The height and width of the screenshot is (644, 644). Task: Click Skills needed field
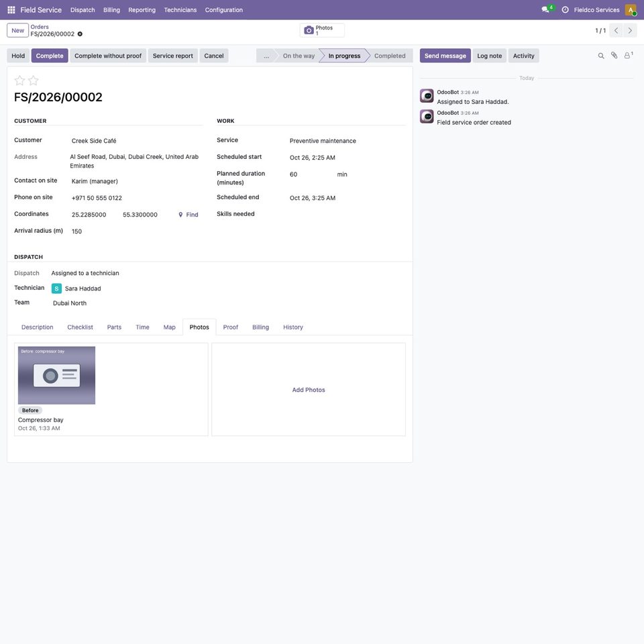point(347,214)
